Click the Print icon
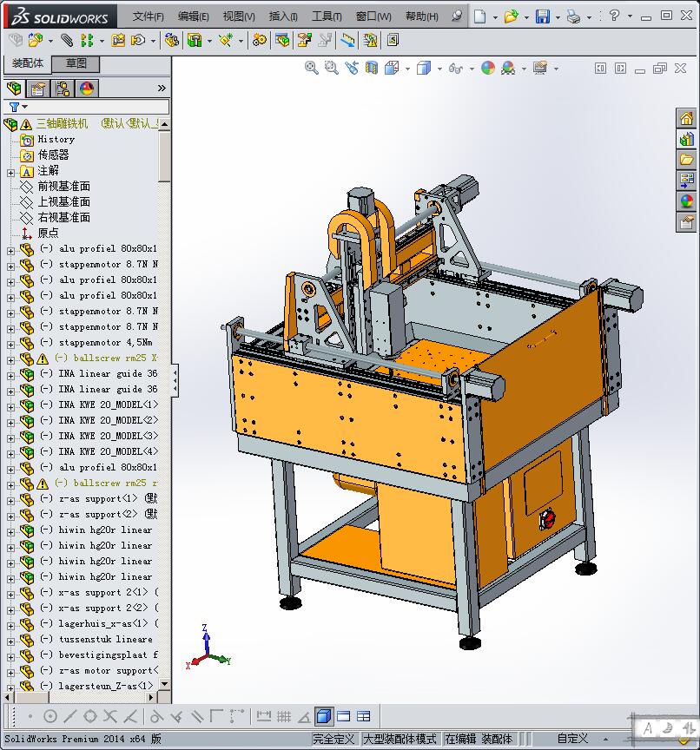Screen dimensions: 700x750 point(573,16)
